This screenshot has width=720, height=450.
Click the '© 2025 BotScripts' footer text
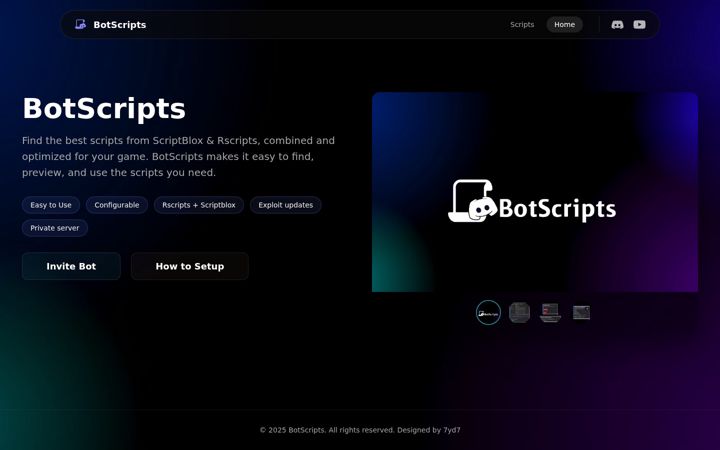click(x=360, y=430)
